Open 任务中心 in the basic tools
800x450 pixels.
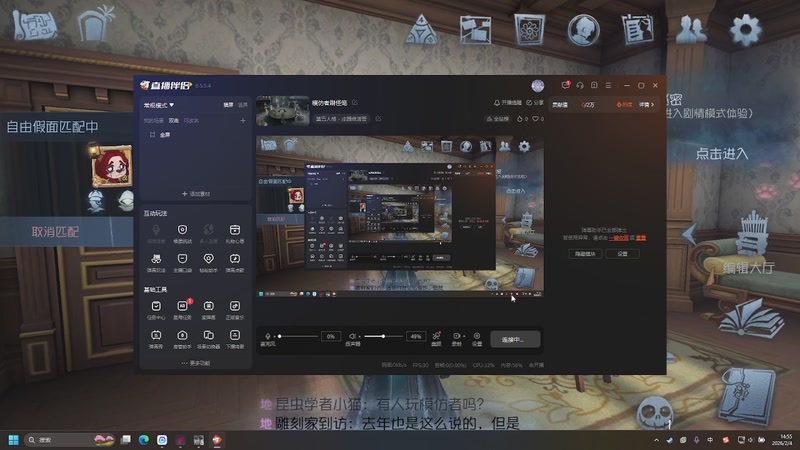pos(156,306)
